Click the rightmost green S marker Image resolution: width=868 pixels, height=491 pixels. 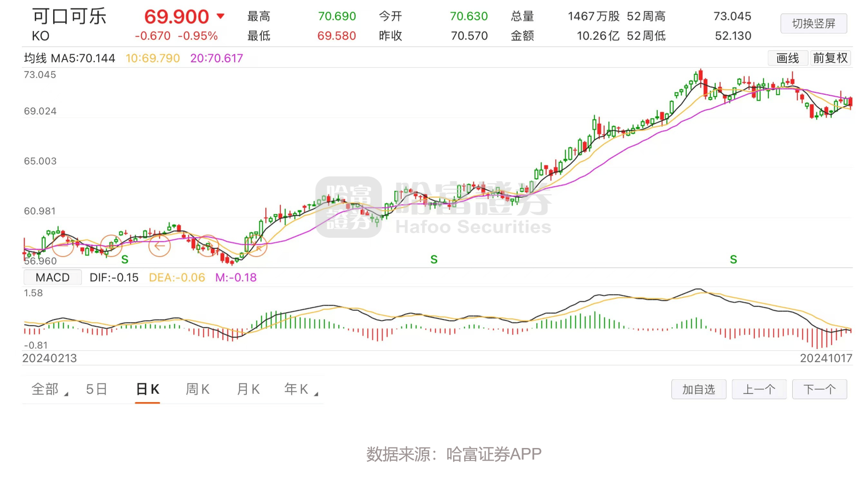[x=733, y=260]
